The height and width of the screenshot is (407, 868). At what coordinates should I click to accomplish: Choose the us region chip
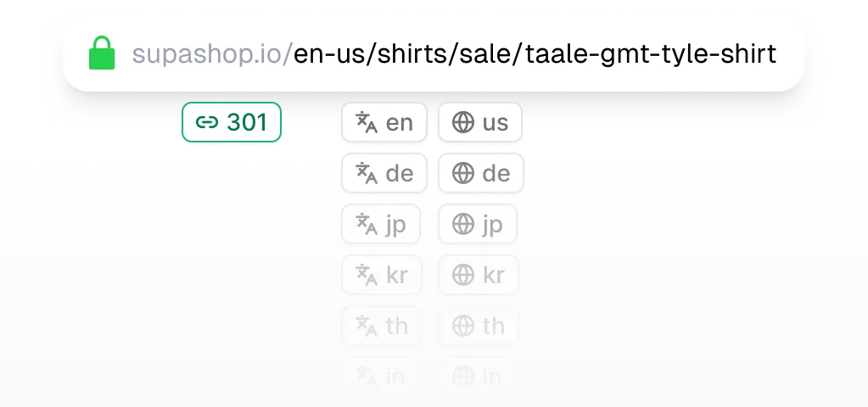pyautogui.click(x=480, y=123)
